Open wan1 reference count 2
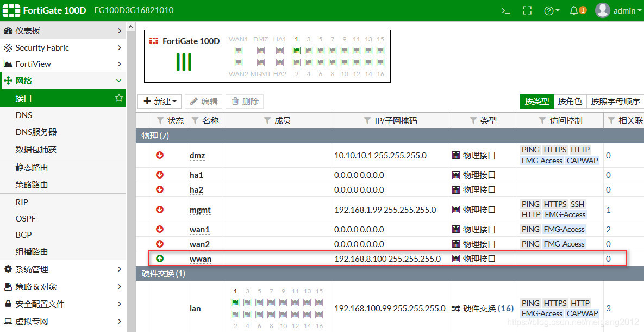644x332 pixels. click(608, 229)
